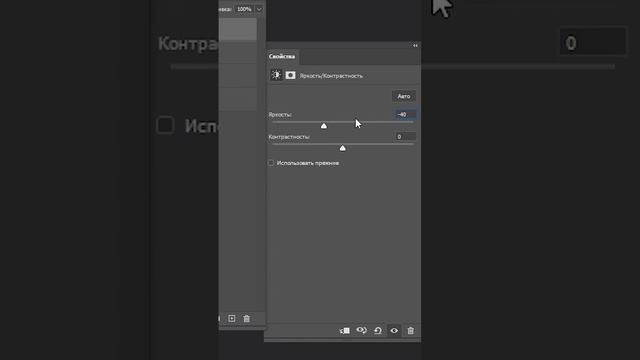Screen dimensions: 640x360
Task: Click the Авто button
Action: pos(404,96)
